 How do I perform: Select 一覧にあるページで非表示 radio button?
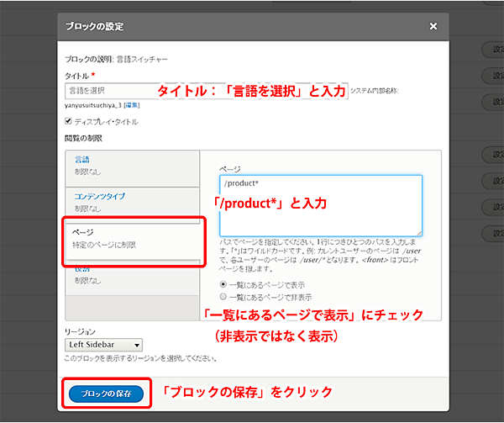[x=223, y=297]
